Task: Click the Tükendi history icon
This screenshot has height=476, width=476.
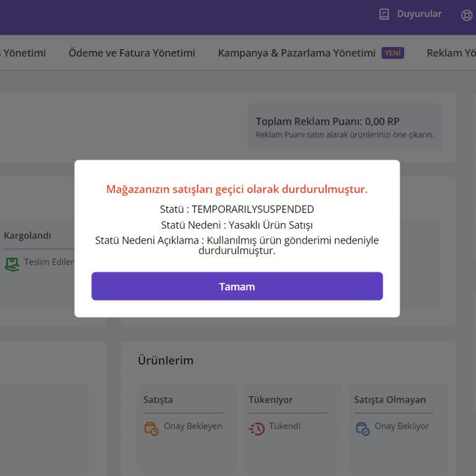Action: point(257,429)
